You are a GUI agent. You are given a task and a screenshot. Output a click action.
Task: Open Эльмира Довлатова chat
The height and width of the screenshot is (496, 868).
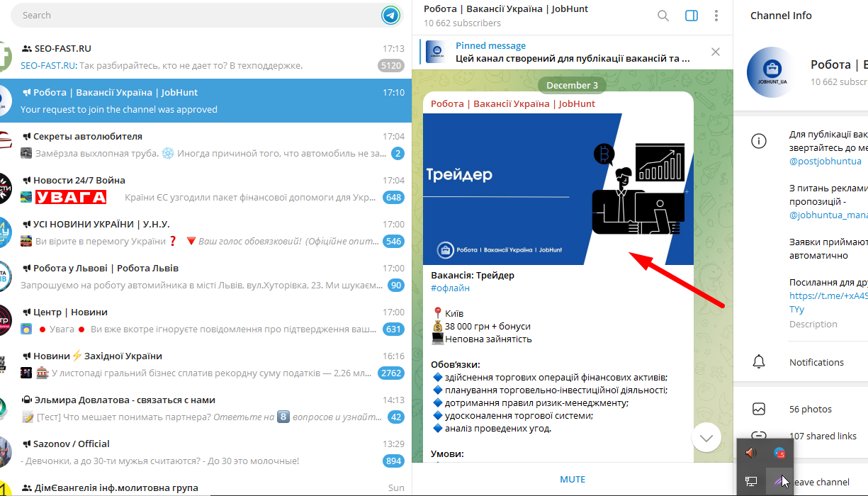[x=205, y=408]
